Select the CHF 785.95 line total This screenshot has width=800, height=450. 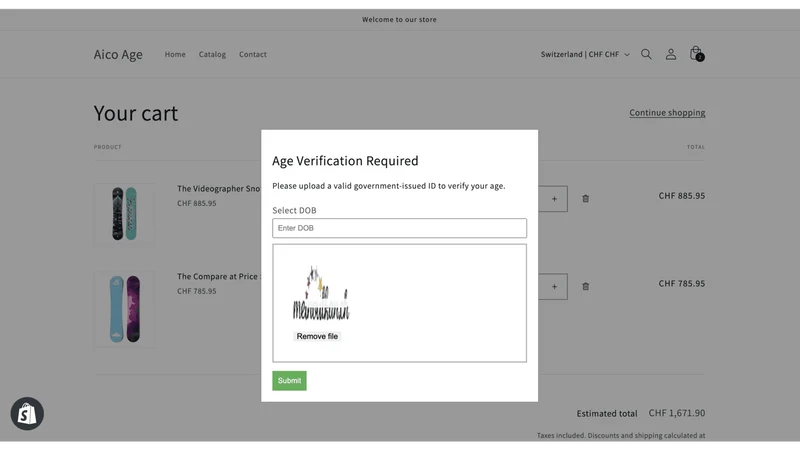tap(682, 283)
